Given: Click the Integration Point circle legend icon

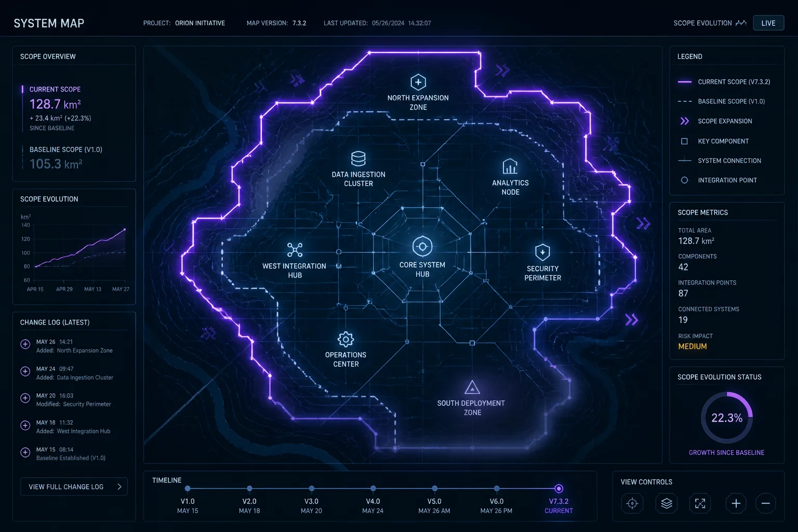Looking at the screenshot, I should click(x=684, y=180).
